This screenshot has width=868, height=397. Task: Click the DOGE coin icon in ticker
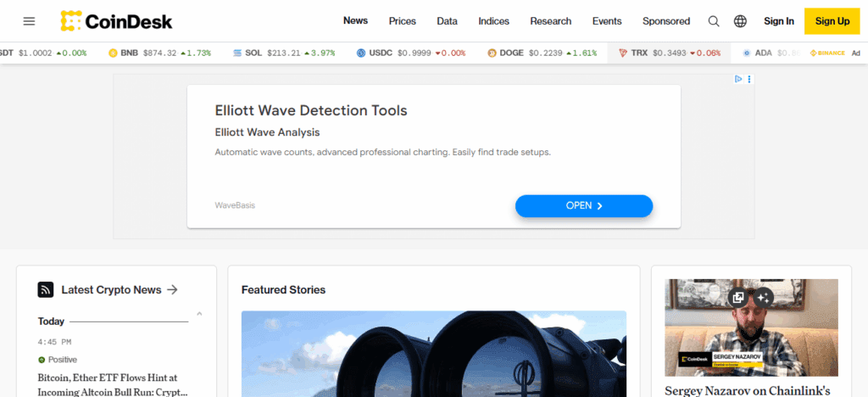point(492,53)
